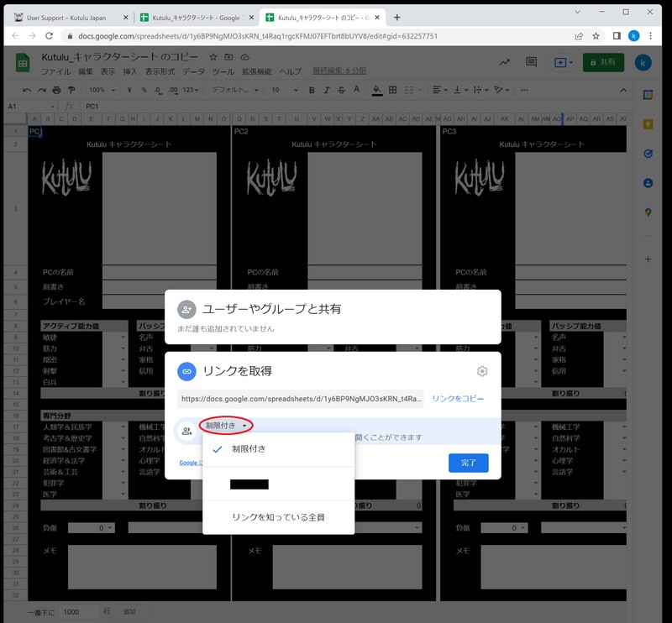Toggle strikethrough formatting

tap(341, 90)
